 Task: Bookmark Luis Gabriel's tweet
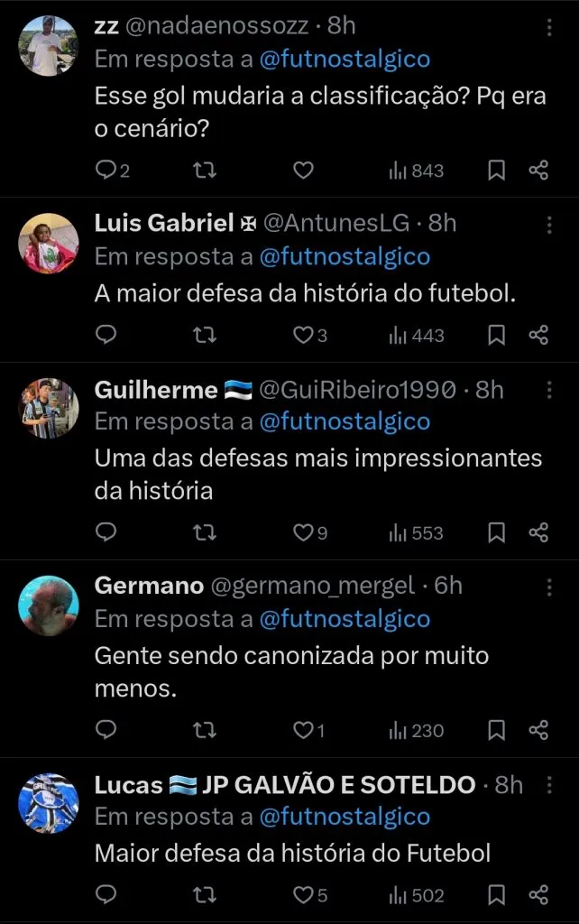pos(496,335)
